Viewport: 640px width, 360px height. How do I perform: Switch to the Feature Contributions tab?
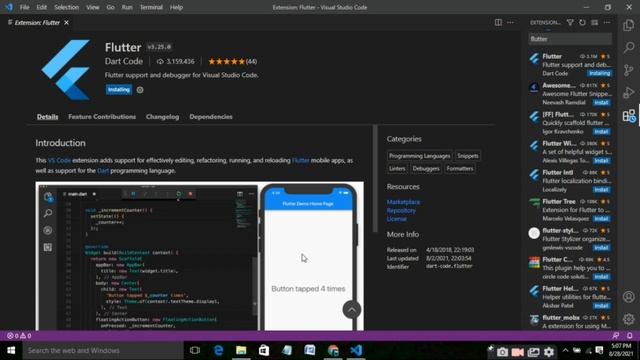102,117
